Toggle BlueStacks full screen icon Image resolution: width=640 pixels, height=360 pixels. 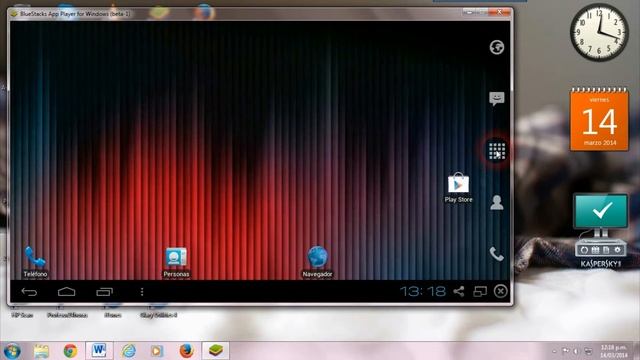pos(480,291)
